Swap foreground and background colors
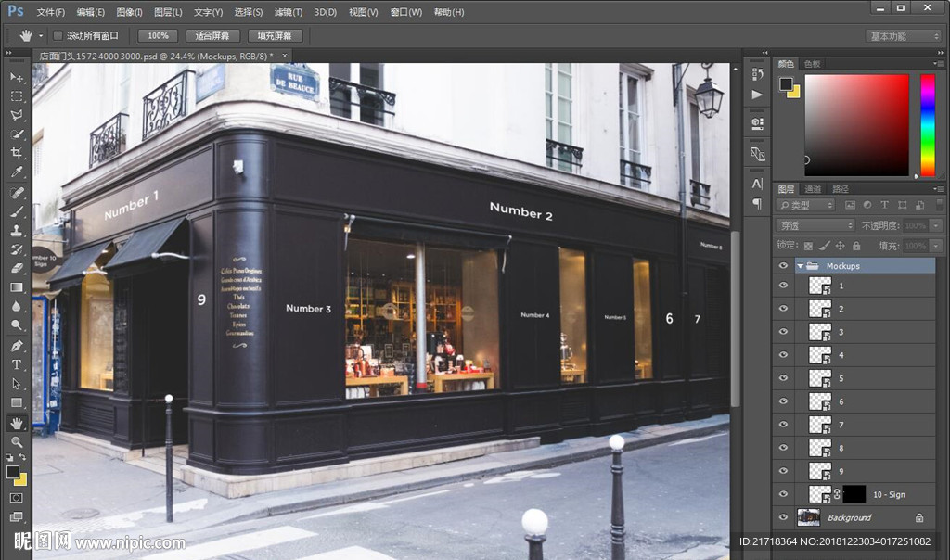This screenshot has width=950, height=560. [x=22, y=457]
